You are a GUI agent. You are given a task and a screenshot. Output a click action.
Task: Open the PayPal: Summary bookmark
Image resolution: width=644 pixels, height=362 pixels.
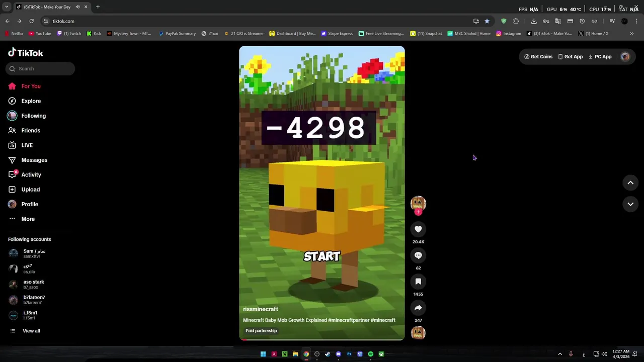[x=177, y=34]
